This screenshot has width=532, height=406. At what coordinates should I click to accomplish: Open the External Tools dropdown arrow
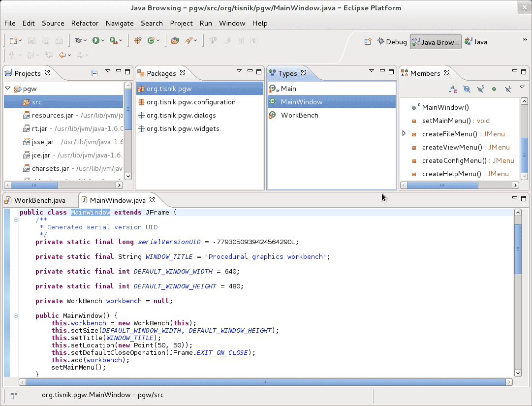tap(121, 41)
